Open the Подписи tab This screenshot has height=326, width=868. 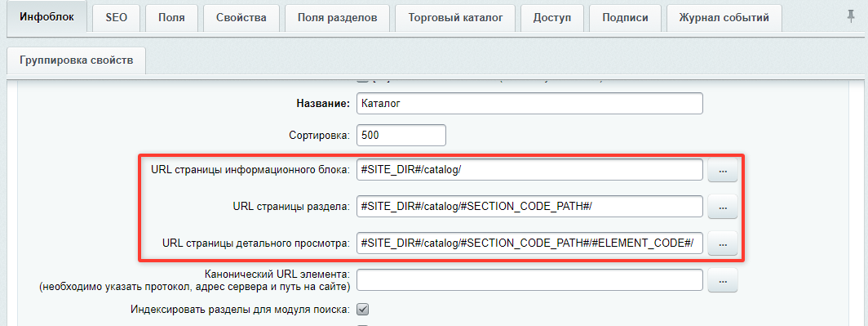625,18
